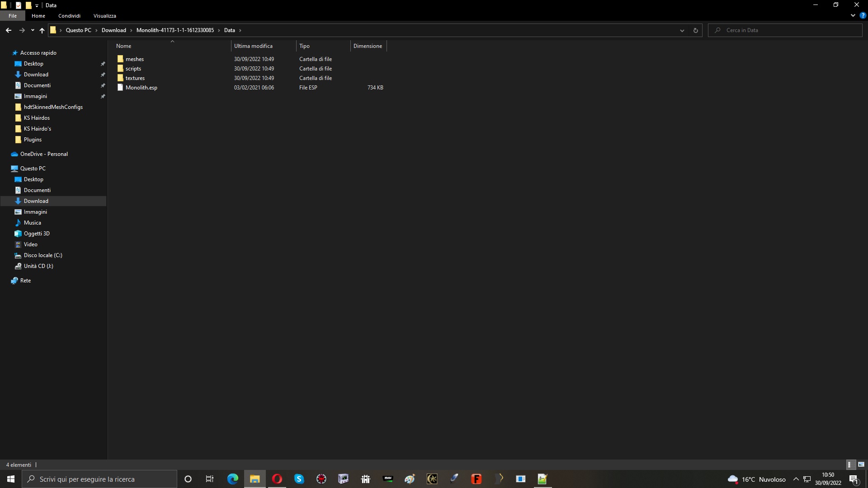
Task: Select the textures folder icon
Action: 120,78
